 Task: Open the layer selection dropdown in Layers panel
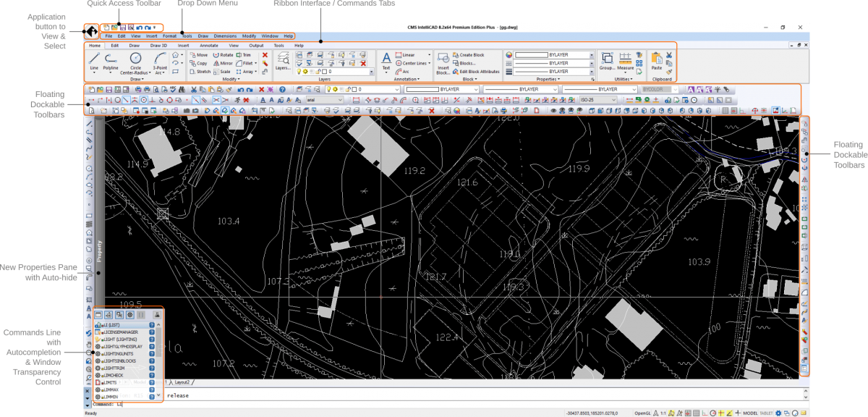point(372,72)
